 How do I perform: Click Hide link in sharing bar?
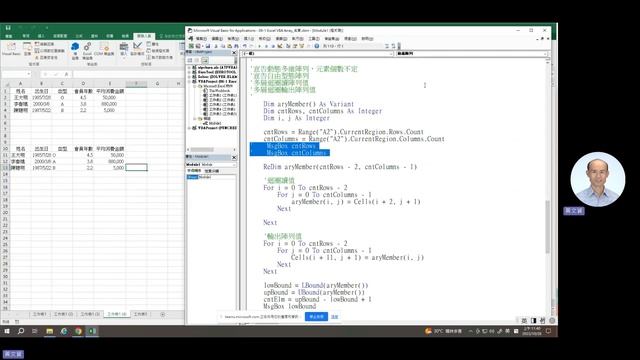[334, 317]
